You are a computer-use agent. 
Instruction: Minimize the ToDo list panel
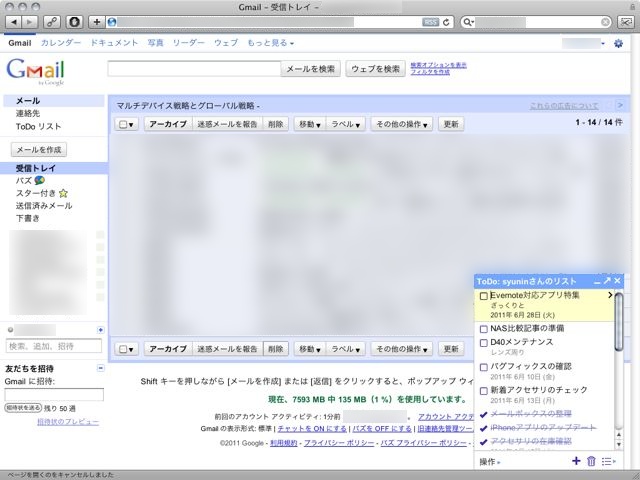tap(597, 282)
